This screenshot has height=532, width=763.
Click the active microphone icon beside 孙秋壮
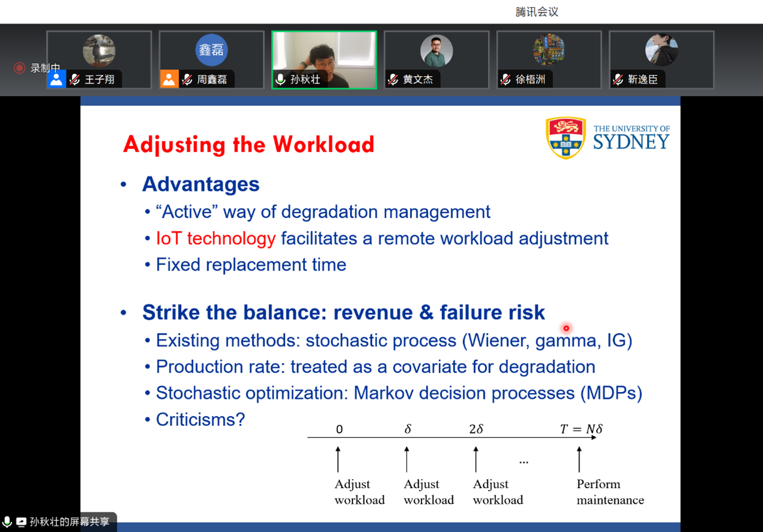pyautogui.click(x=280, y=79)
